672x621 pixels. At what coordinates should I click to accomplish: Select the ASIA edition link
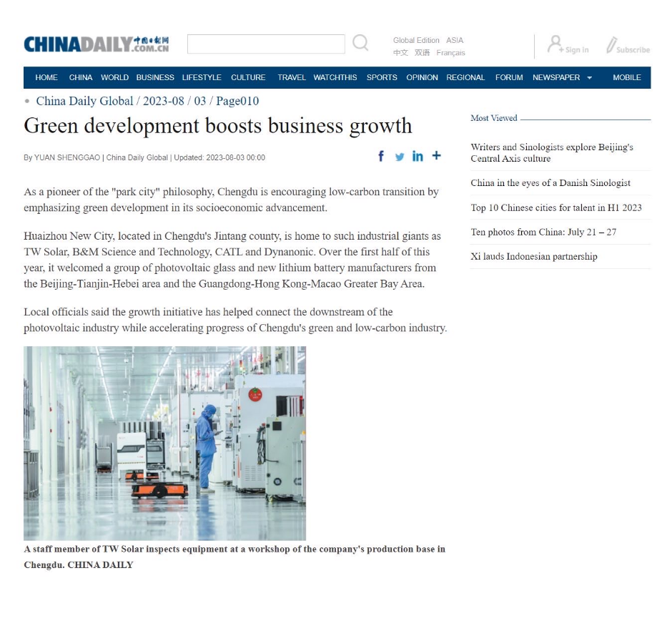(455, 40)
